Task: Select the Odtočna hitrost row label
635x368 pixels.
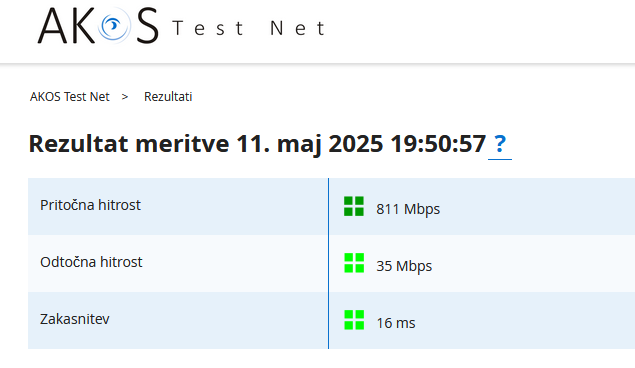Action: (x=91, y=262)
